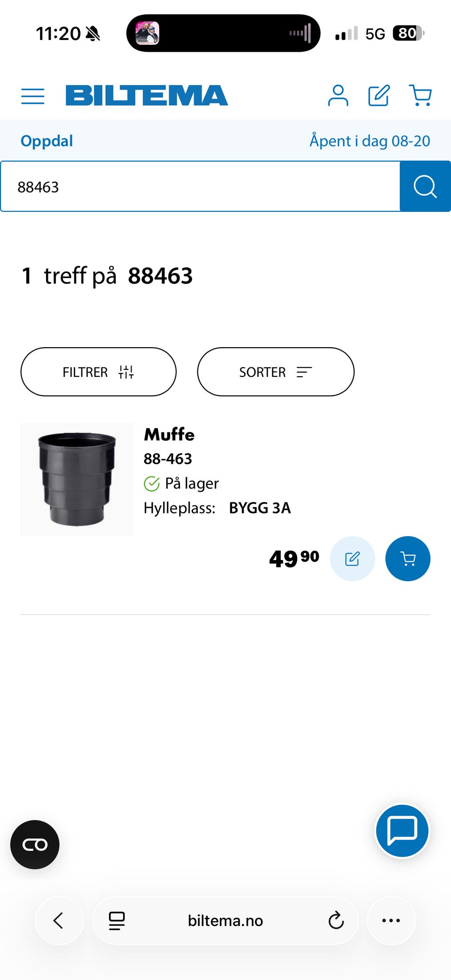Open the shopping cart in header
Viewport: 451px width, 980px height.
click(x=420, y=95)
